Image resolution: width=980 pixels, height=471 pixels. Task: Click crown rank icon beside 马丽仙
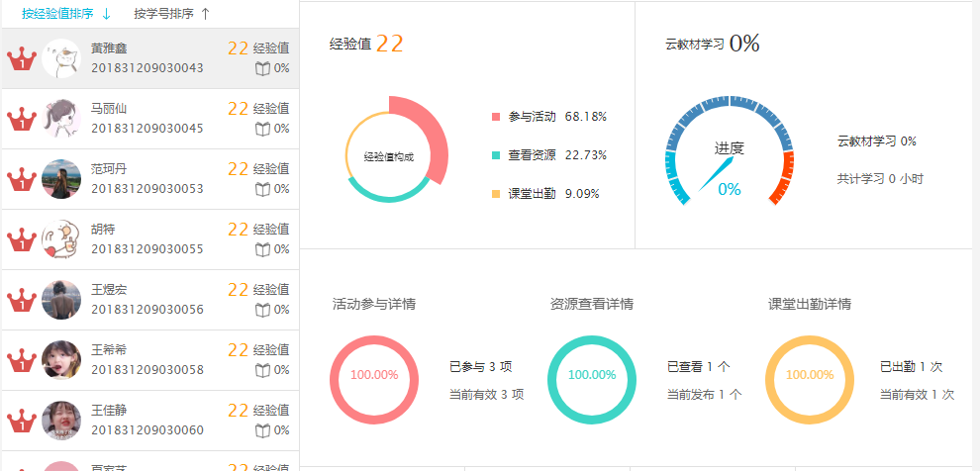pyautogui.click(x=22, y=120)
